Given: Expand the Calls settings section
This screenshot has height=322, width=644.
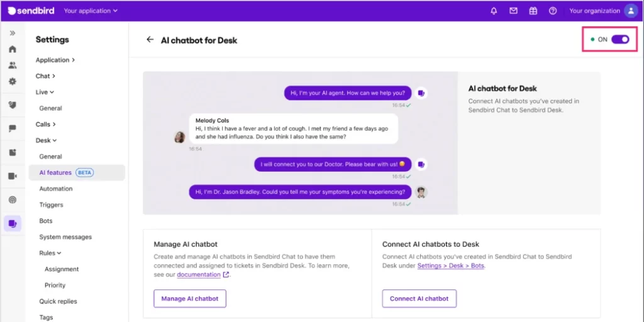Looking at the screenshot, I should tap(46, 124).
